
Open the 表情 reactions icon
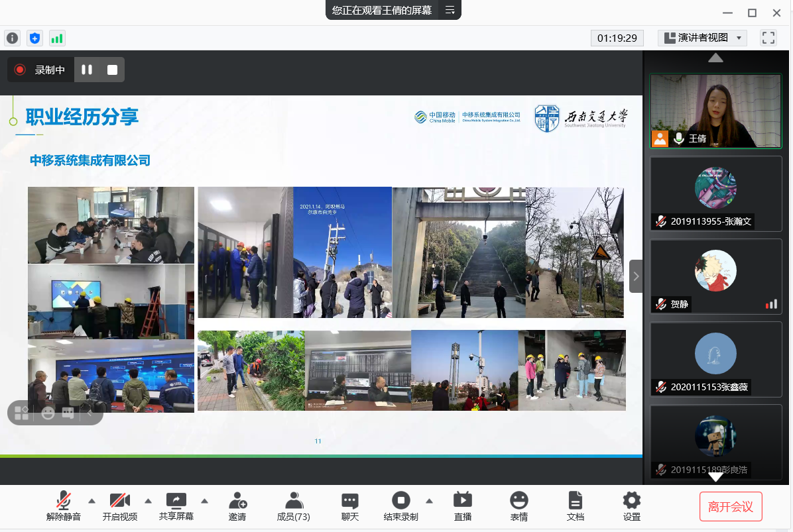point(519,507)
